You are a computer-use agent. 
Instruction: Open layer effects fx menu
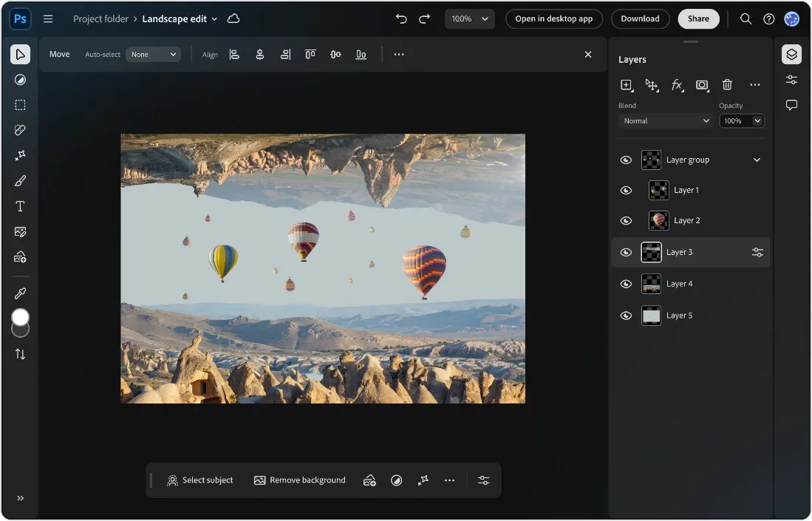[677, 85]
